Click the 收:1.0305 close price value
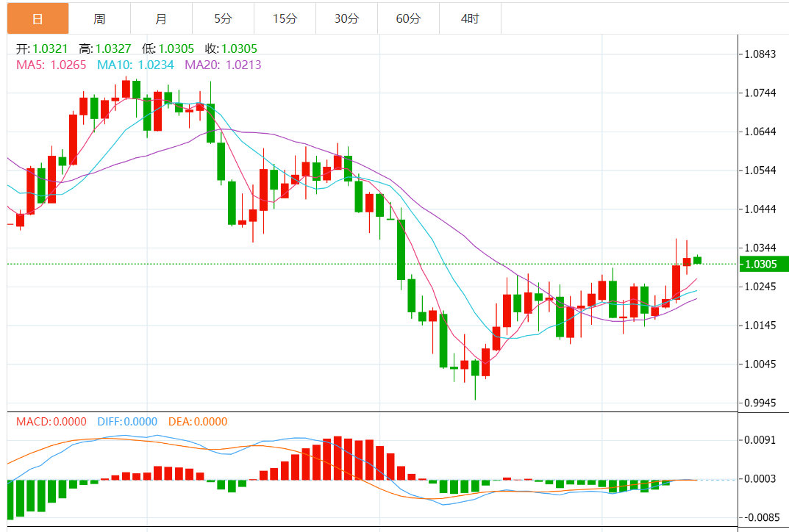The height and width of the screenshot is (532, 789). coord(231,48)
